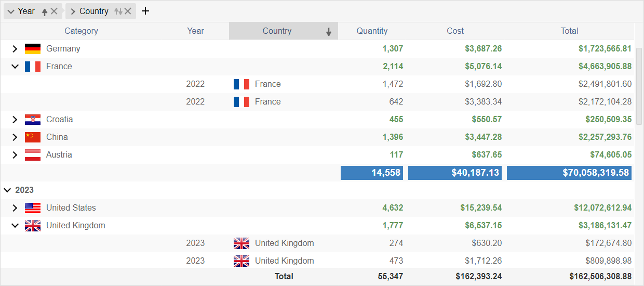This screenshot has height=286, width=644.
Task: Click UK flag in row with 473
Action: click(242, 261)
